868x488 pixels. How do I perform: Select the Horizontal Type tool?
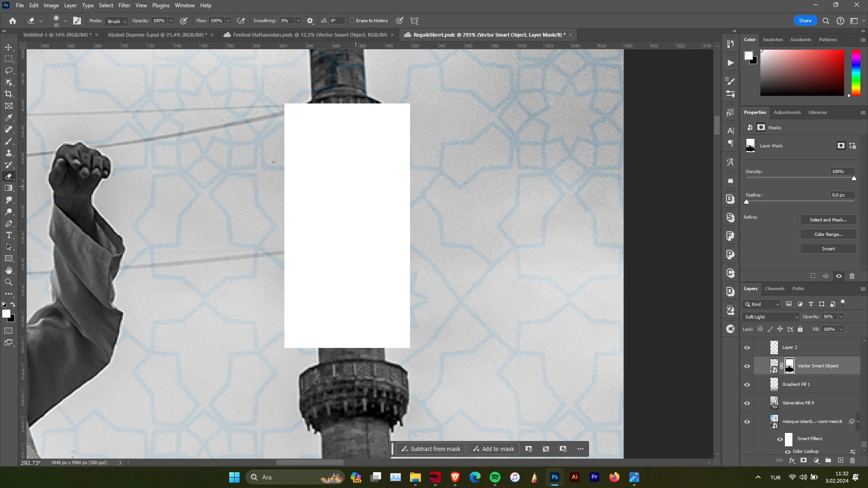(x=9, y=235)
